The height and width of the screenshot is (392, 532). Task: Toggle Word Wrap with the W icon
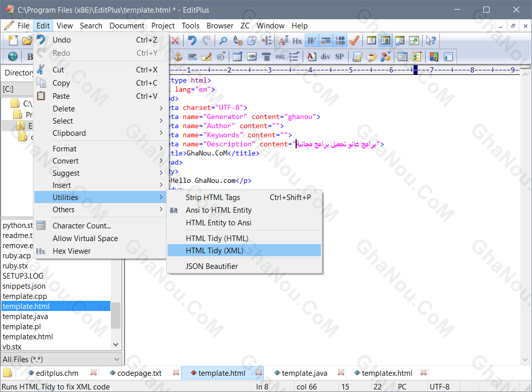tap(311, 41)
